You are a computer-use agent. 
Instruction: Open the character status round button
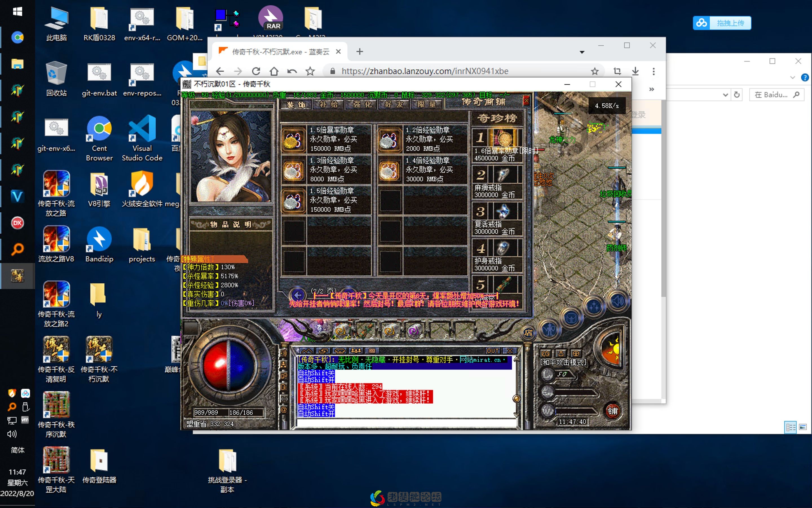coord(550,330)
